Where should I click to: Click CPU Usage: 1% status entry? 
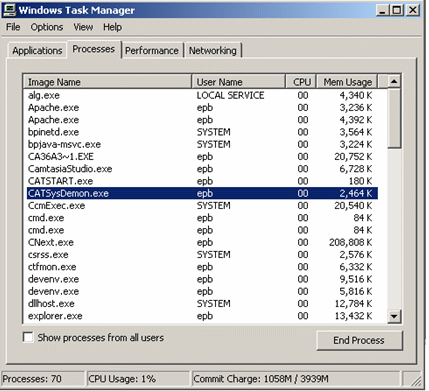coord(137,379)
